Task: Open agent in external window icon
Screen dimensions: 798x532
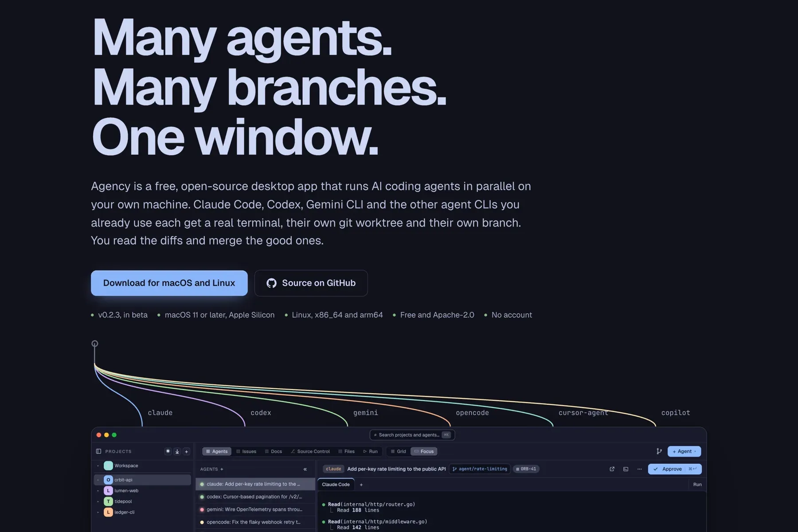Action: [612, 469]
